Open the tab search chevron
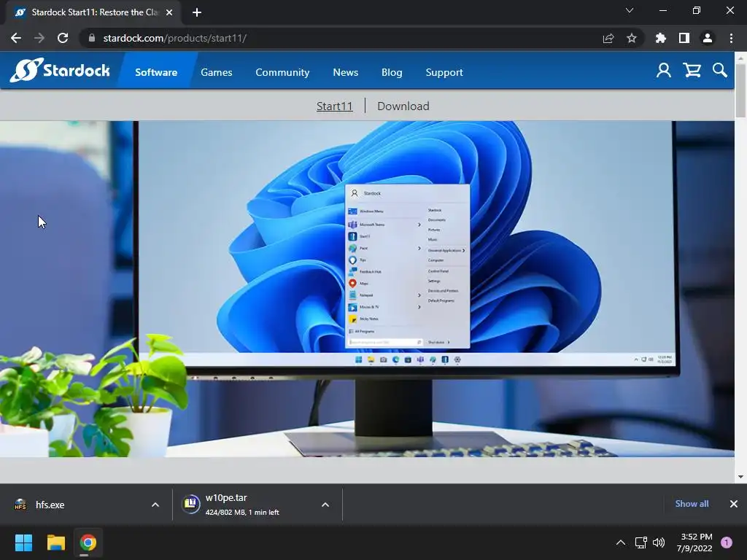 (630, 10)
